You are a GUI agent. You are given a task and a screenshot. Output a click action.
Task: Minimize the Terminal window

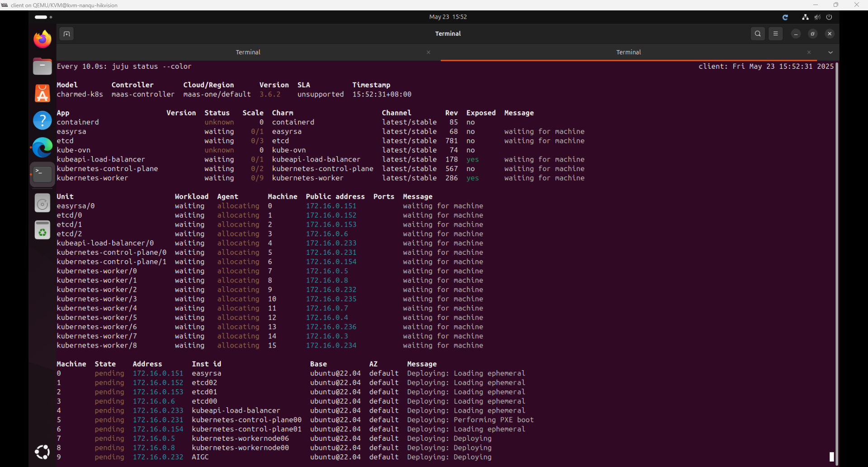pos(796,34)
